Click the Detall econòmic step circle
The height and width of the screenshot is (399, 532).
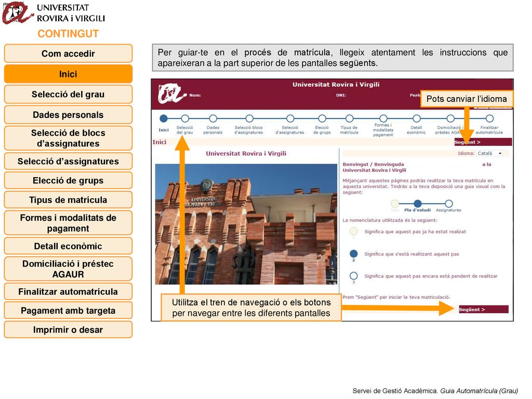click(417, 118)
